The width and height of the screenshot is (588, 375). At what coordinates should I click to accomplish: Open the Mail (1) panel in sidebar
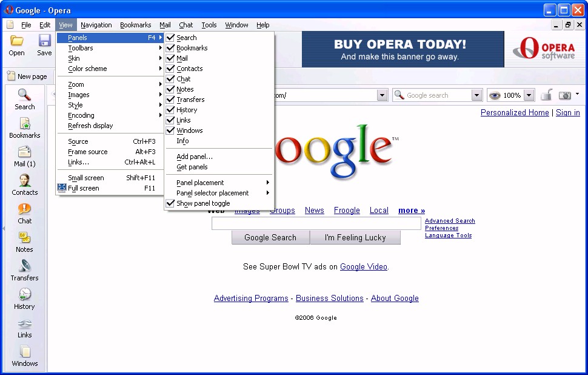tap(24, 157)
